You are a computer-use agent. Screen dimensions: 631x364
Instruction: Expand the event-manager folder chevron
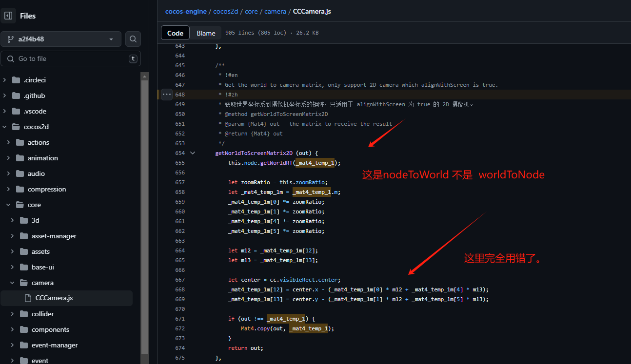click(13, 345)
